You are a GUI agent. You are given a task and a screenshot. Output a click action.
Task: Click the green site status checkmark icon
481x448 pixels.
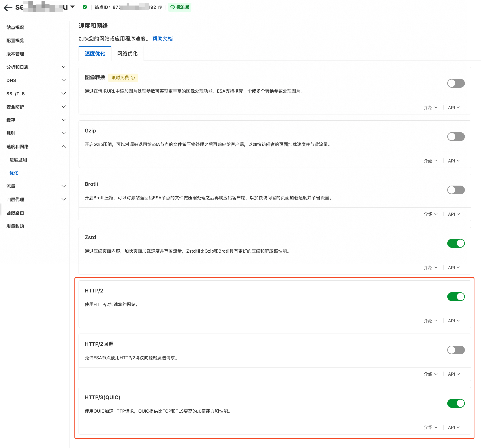(x=85, y=7)
